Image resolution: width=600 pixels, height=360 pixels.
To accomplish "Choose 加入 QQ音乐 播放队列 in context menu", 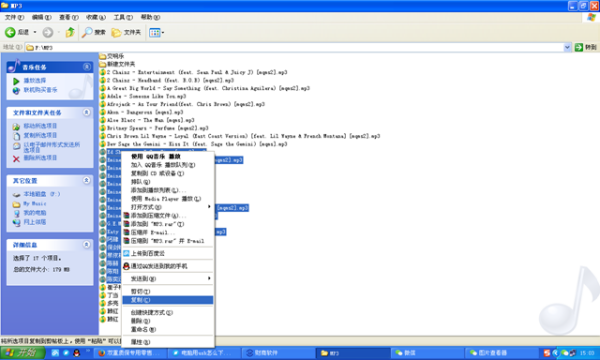I will tap(168, 165).
